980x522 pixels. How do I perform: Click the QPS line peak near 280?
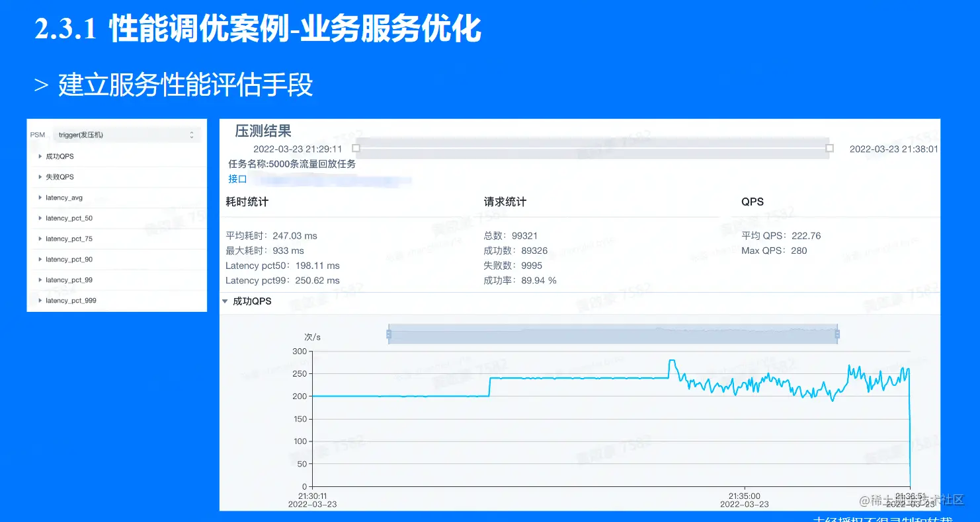tap(672, 361)
